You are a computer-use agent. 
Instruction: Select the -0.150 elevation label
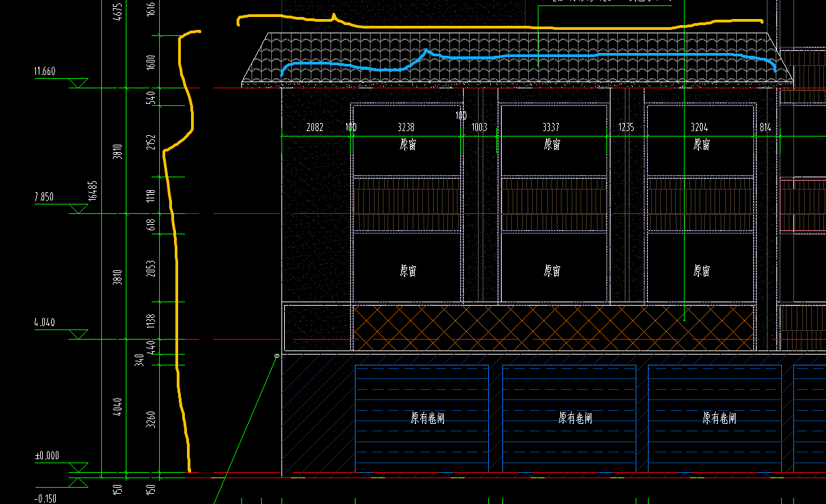click(45, 498)
